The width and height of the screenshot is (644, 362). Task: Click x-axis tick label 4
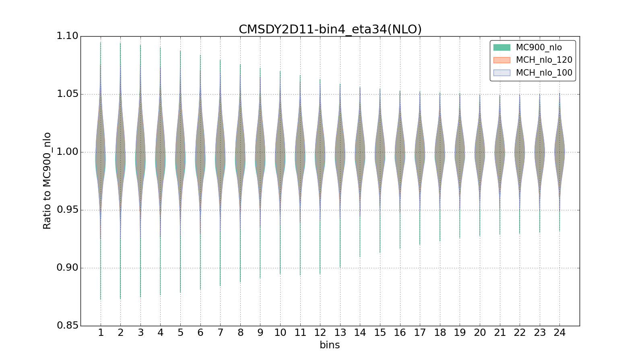(160, 333)
